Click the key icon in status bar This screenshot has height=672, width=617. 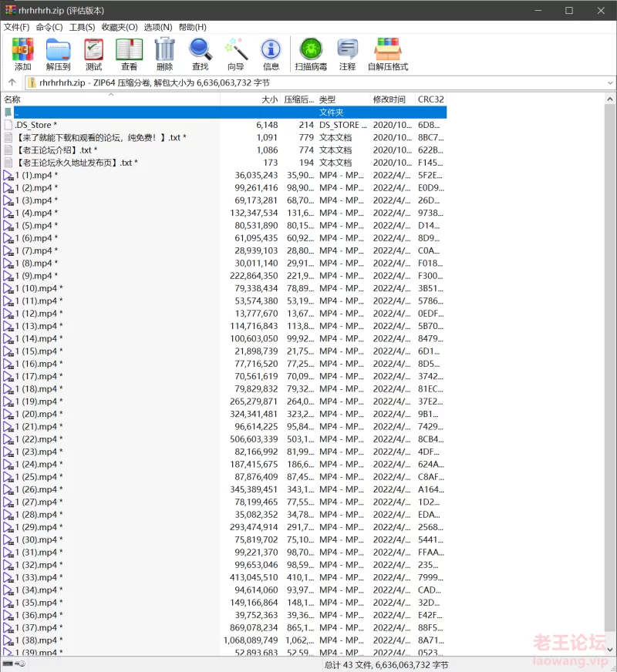(x=20, y=664)
